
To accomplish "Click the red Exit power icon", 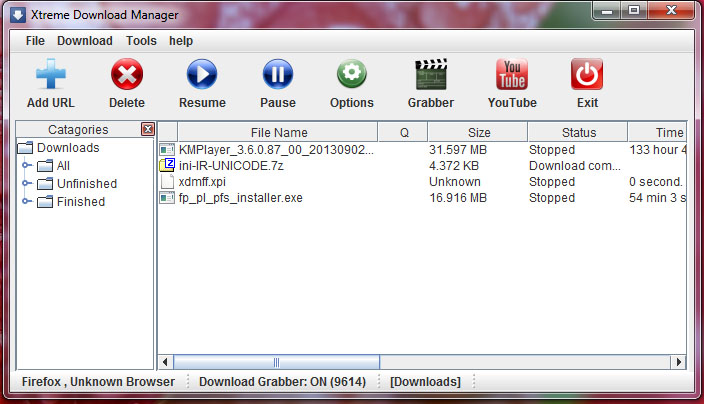I will pos(587,75).
